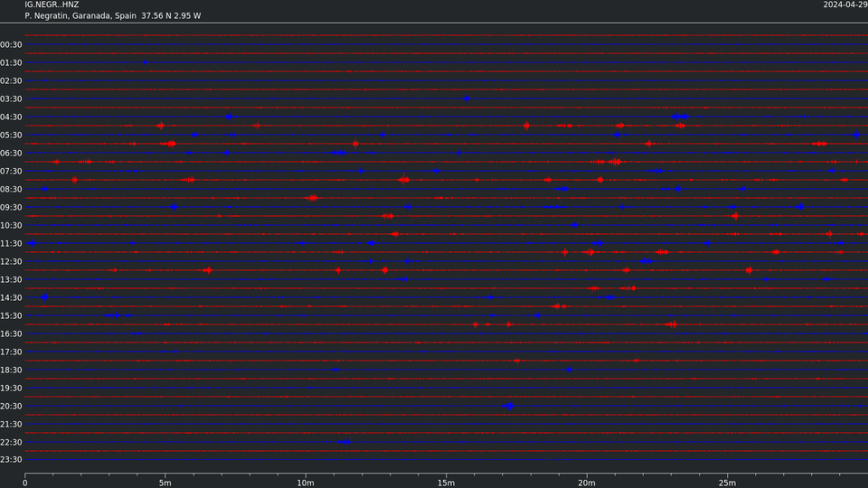
Task: Click the 5m tick label on time axis
Action: click(165, 483)
